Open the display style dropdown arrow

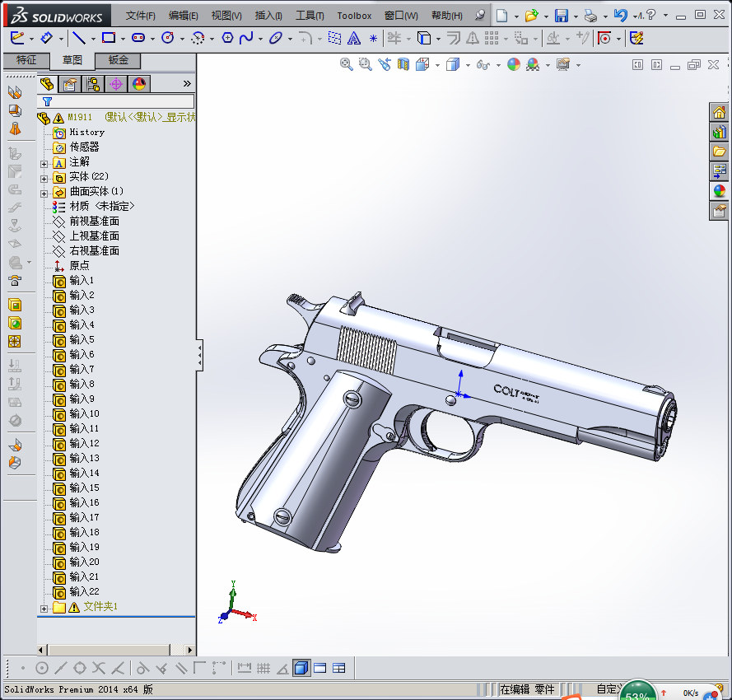tap(469, 65)
